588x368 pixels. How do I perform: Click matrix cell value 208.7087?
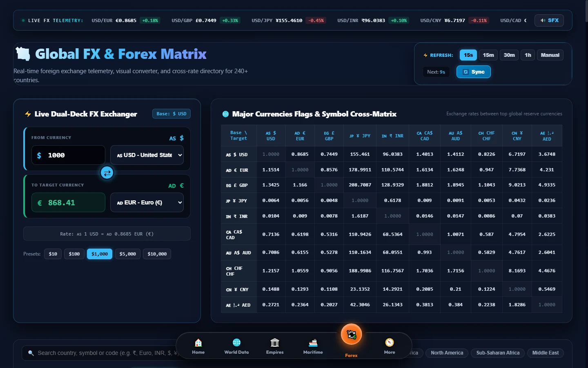360,185
